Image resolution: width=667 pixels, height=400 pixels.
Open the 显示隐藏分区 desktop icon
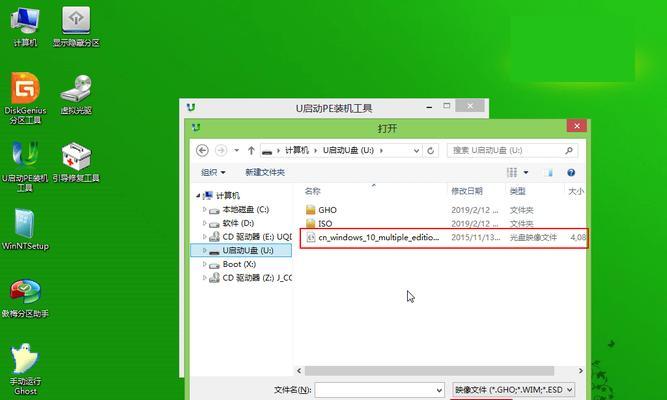point(76,26)
